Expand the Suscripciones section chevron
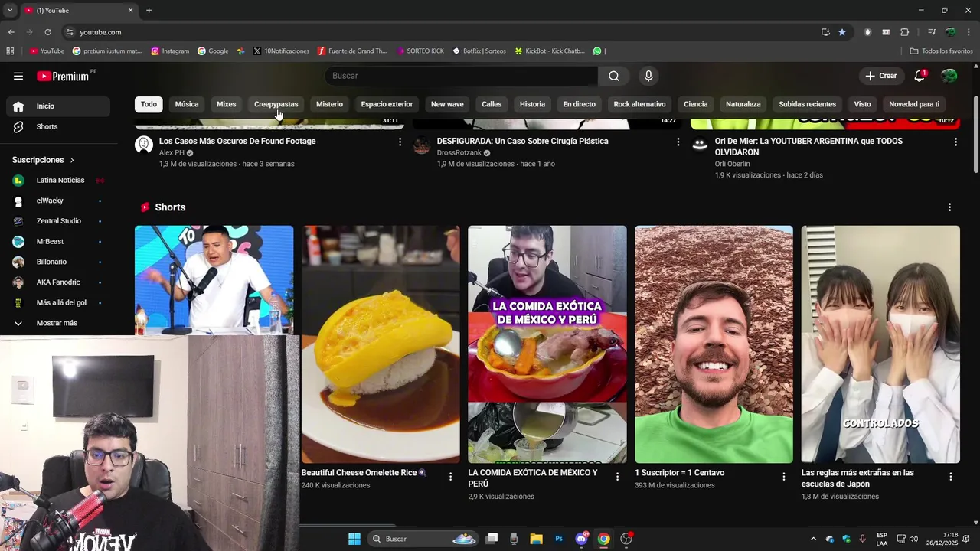980x551 pixels. (x=72, y=160)
